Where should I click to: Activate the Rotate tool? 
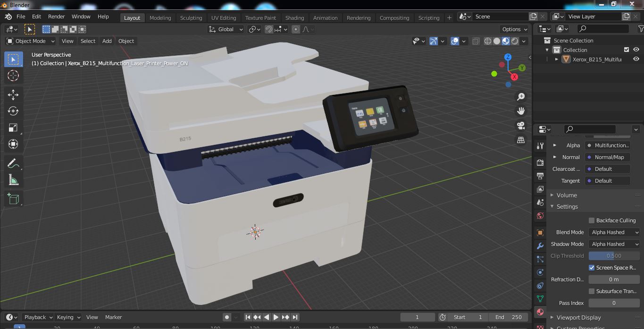click(13, 111)
